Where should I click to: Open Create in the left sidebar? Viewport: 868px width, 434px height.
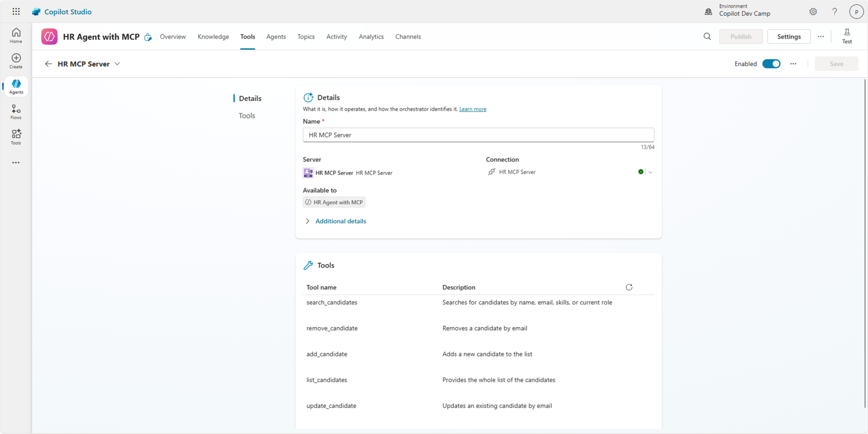pos(16,61)
